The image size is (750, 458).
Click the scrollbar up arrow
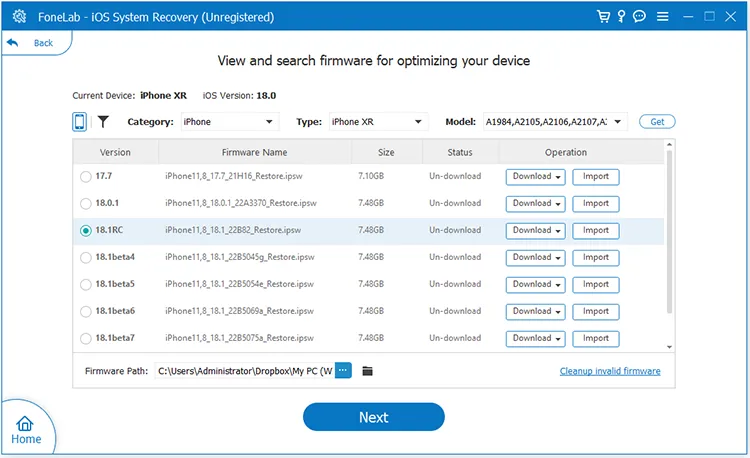[669, 144]
